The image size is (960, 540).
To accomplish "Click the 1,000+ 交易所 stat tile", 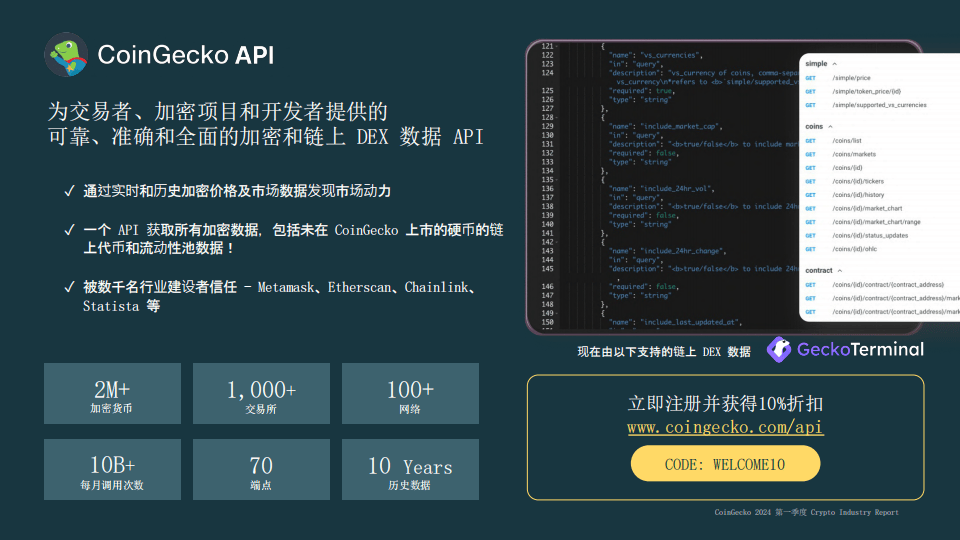I will point(261,393).
